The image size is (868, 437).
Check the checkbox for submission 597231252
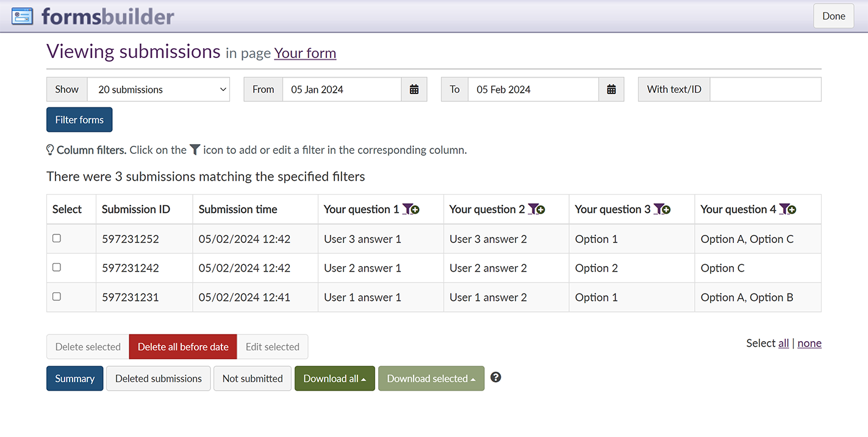57,238
